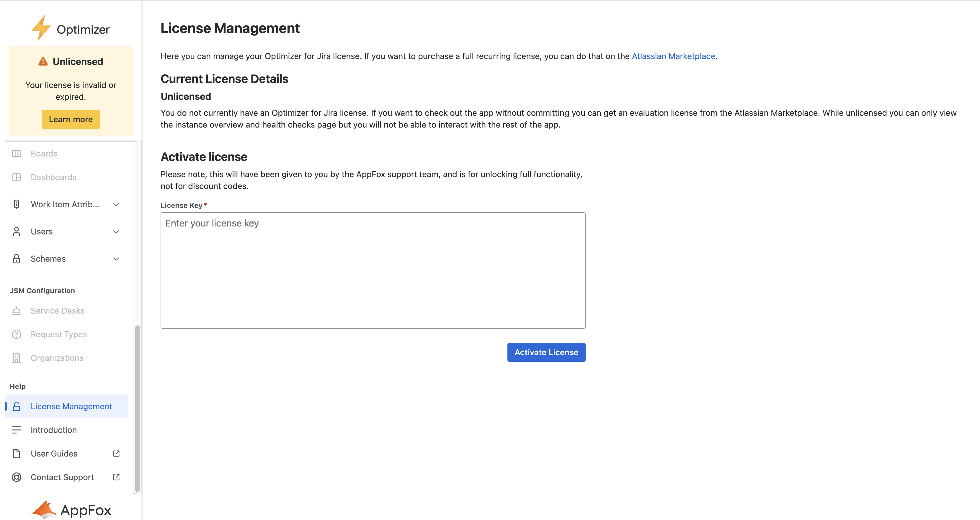Open the Atlassian Marketplace link
This screenshot has height=520, width=980.
(x=673, y=56)
